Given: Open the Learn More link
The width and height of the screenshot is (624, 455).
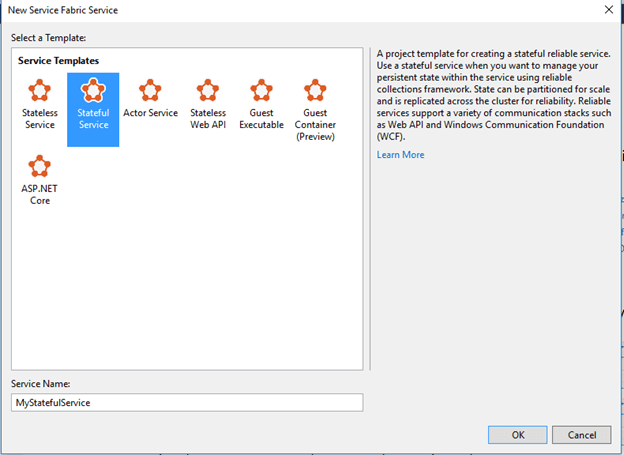Looking at the screenshot, I should (400, 155).
